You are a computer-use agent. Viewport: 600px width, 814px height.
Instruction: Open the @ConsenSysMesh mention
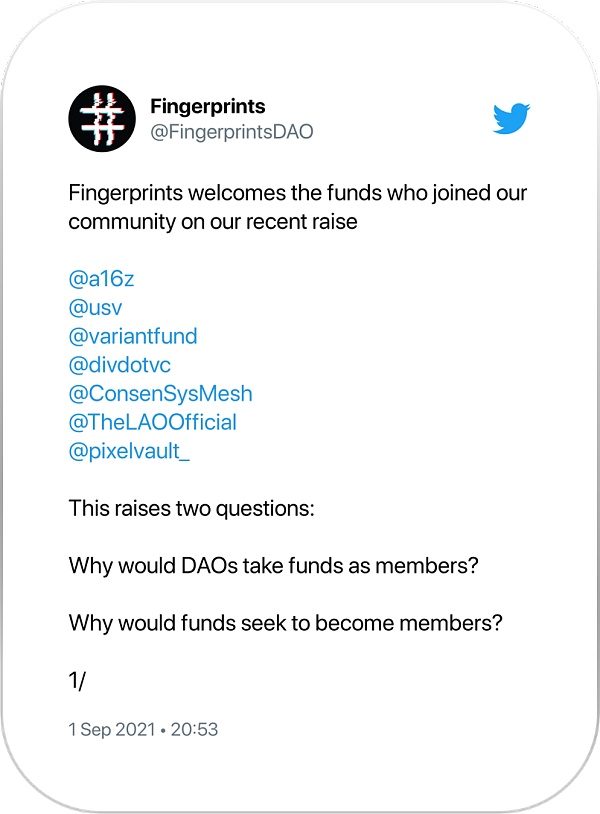tap(160, 393)
